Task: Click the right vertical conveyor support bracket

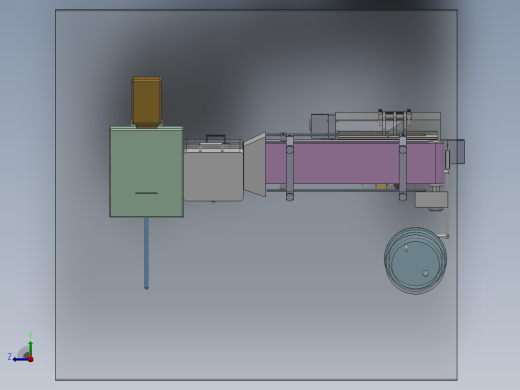Action: point(403,168)
